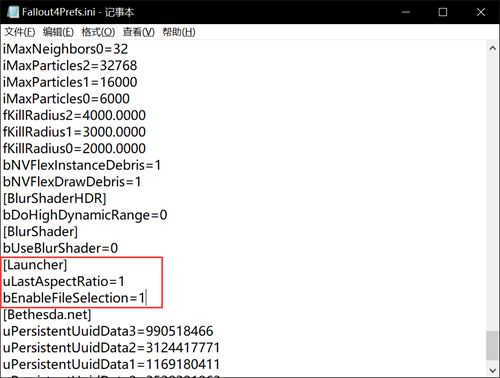Open the 格式(O) menu
The image size is (500, 378).
98,32
